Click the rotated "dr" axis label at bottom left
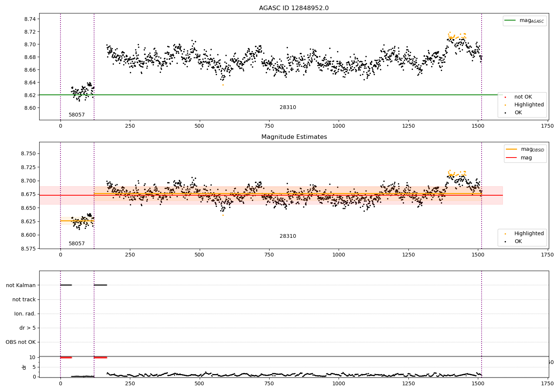Viewport: 560px width, 392px height. coord(24,367)
